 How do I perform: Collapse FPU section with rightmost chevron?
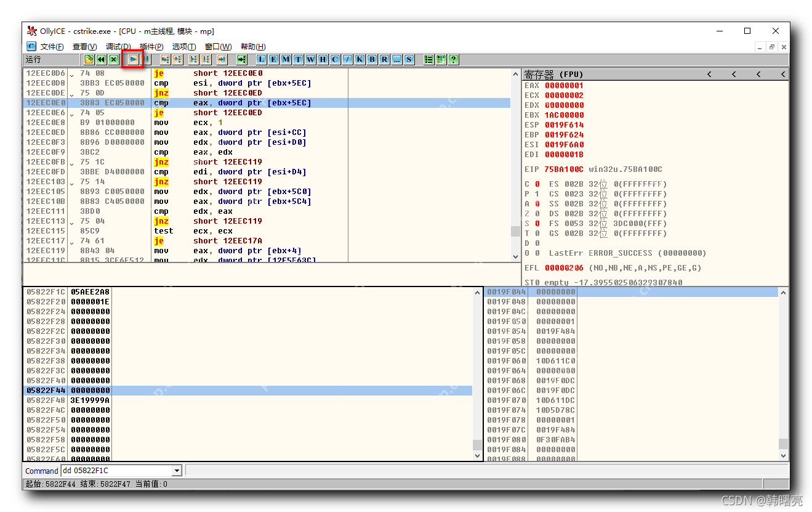[x=782, y=74]
